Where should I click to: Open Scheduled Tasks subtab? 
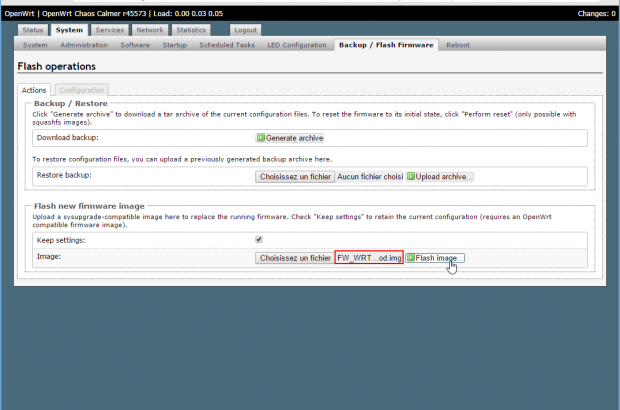226,45
